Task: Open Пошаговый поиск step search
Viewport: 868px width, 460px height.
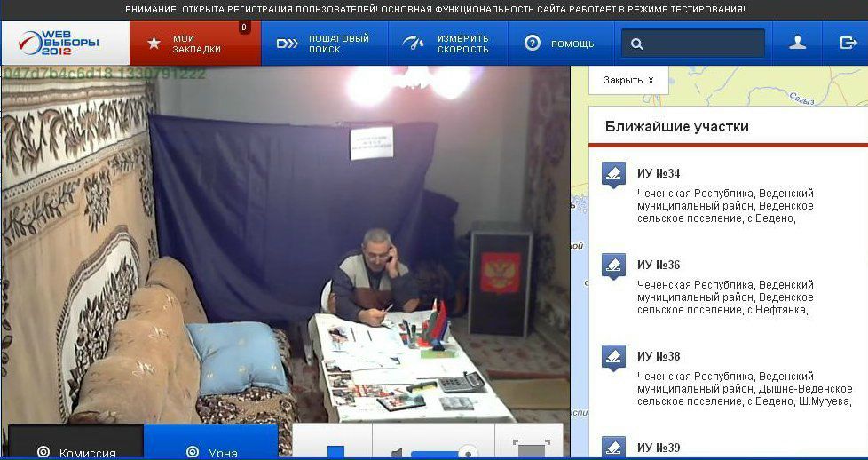Action: [x=323, y=44]
